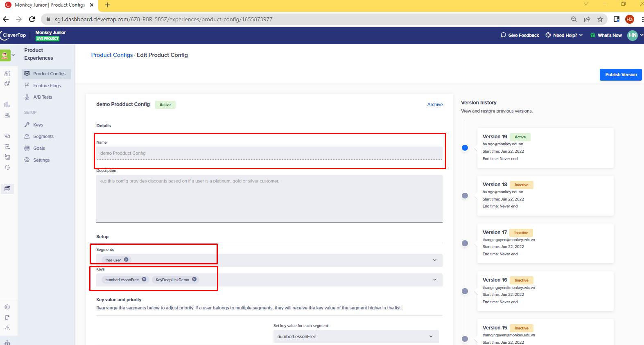The height and width of the screenshot is (345, 644).
Task: Click in the Name input field
Action: [x=269, y=153]
